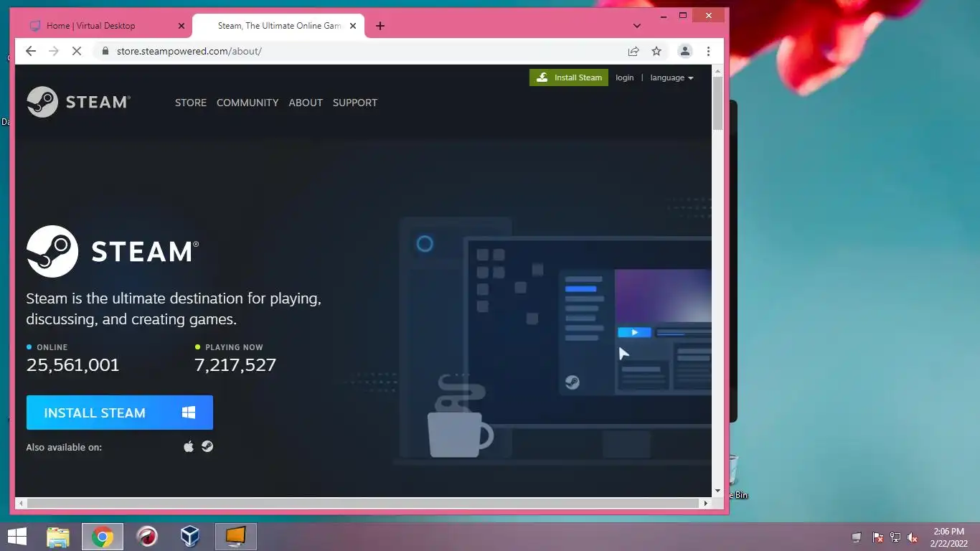Image resolution: width=980 pixels, height=551 pixels.
Task: View site information via padlock icon
Action: pyautogui.click(x=105, y=51)
